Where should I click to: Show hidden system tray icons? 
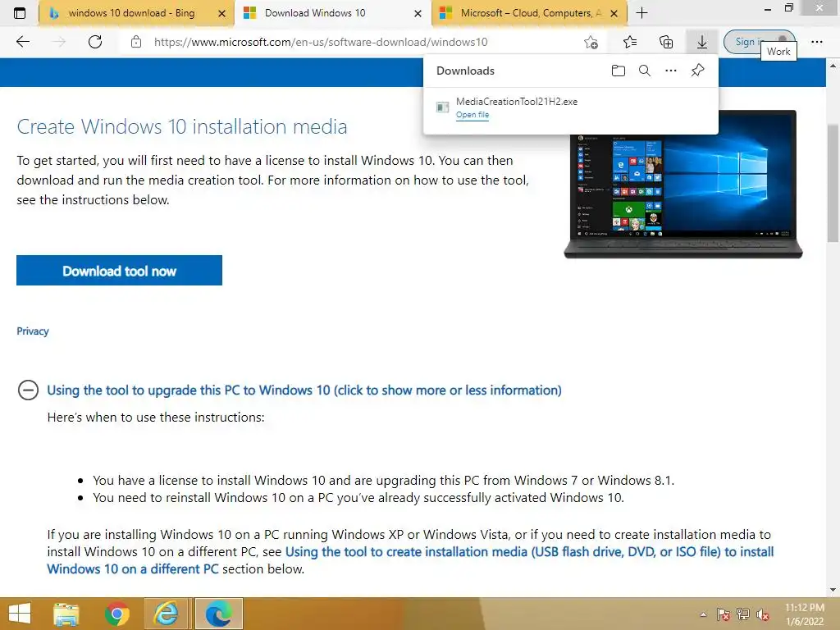tap(703, 614)
